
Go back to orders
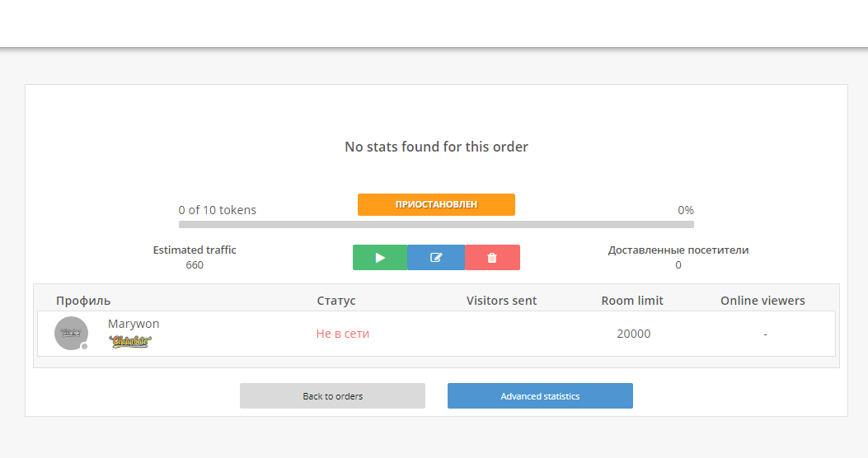click(x=332, y=396)
